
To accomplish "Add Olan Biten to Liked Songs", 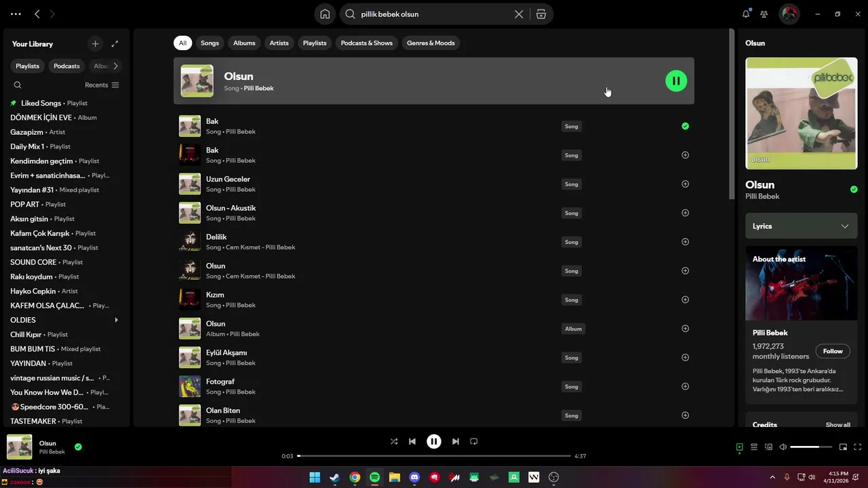I will tap(685, 415).
